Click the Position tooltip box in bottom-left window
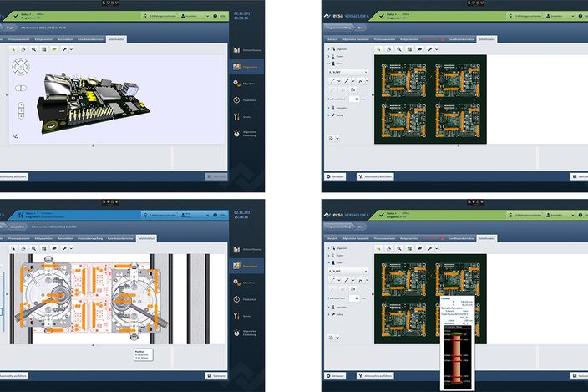 coord(144,355)
